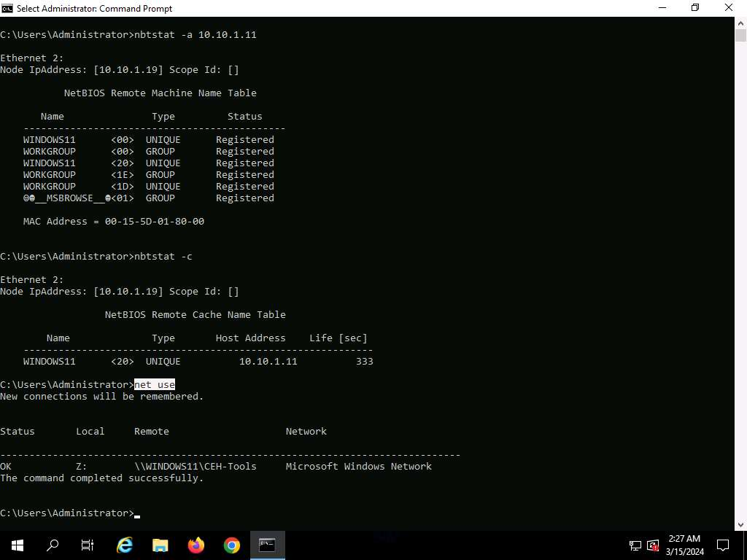Launch Google Chrome from the taskbar
Image resolution: width=747 pixels, height=560 pixels.
231,545
